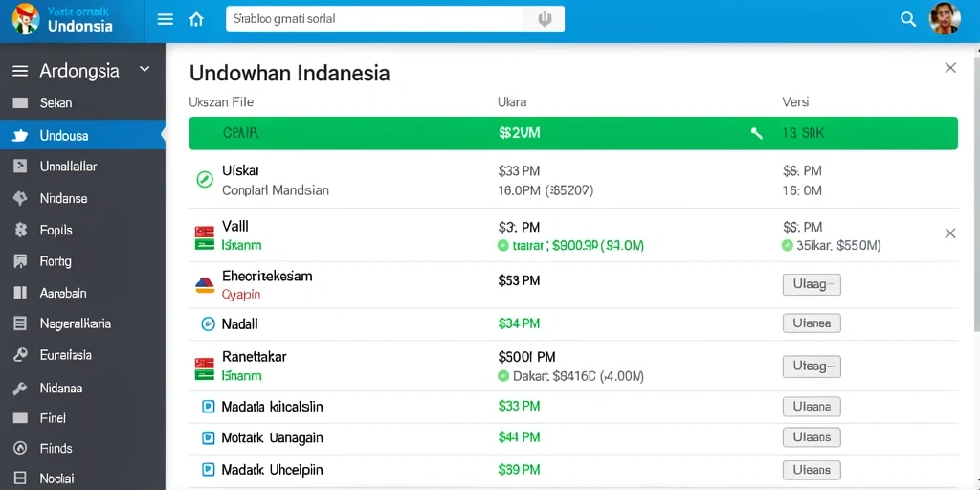Dismiss the Valll row with X
This screenshot has width=980, height=490.
950,234
